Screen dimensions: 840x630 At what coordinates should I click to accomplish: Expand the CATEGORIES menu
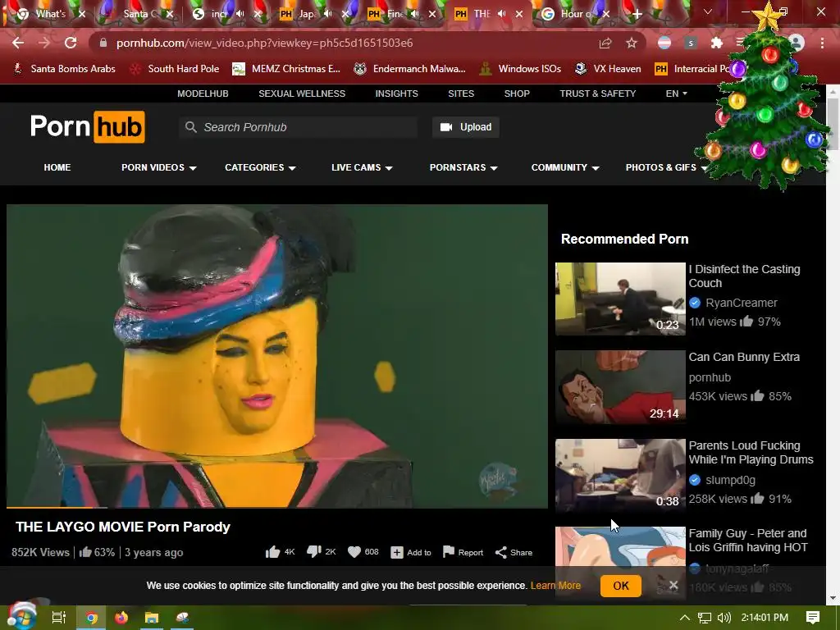260,167
